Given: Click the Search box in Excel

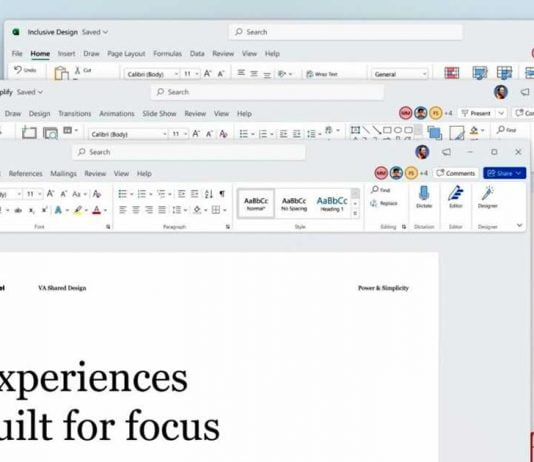Looking at the screenshot, I should pyautogui.click(x=345, y=32).
